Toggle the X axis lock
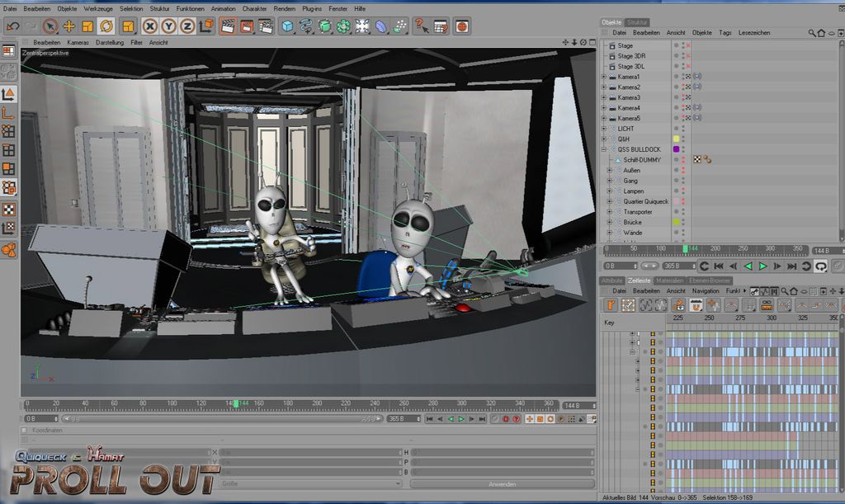 point(150,26)
